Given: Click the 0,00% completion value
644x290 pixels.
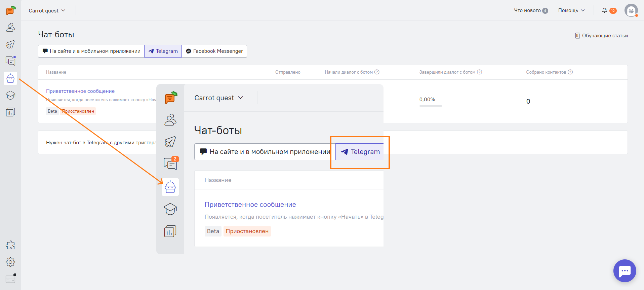Looking at the screenshot, I should tap(427, 100).
